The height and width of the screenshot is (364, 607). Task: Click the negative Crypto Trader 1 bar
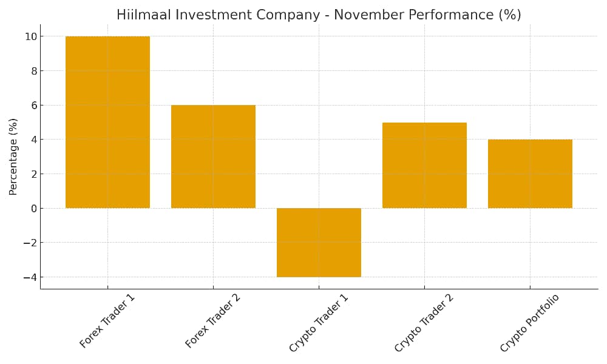[x=319, y=243]
